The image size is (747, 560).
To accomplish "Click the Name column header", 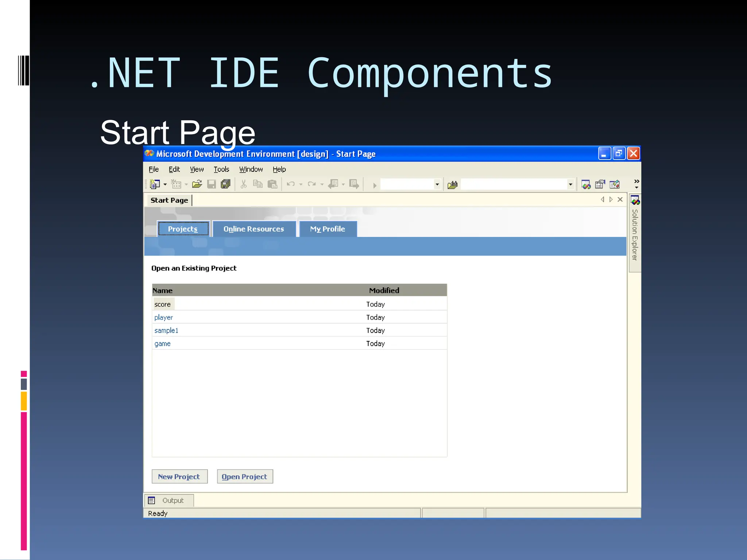I will (162, 291).
